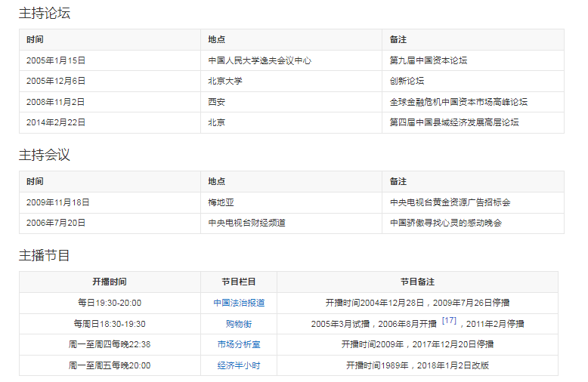Viewport: 588px width, 382px height.
Task: Select the 节目备注 column header
Action: tap(417, 282)
